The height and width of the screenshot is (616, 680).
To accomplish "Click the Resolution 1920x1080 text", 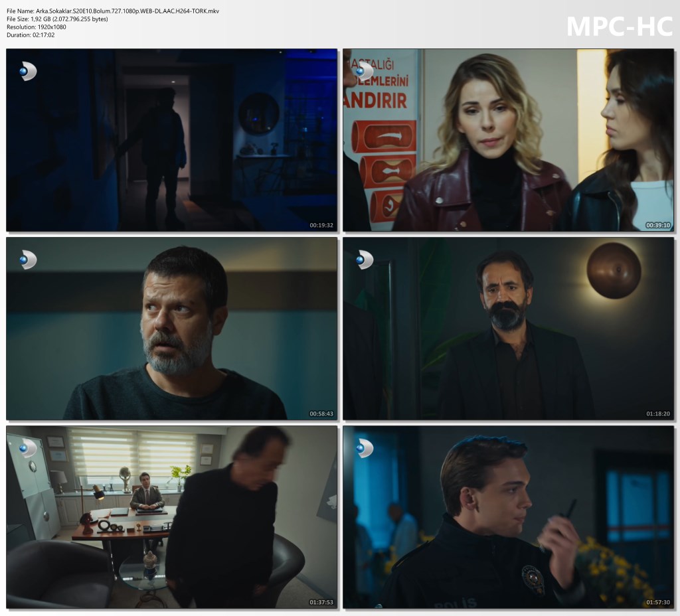I will [37, 27].
